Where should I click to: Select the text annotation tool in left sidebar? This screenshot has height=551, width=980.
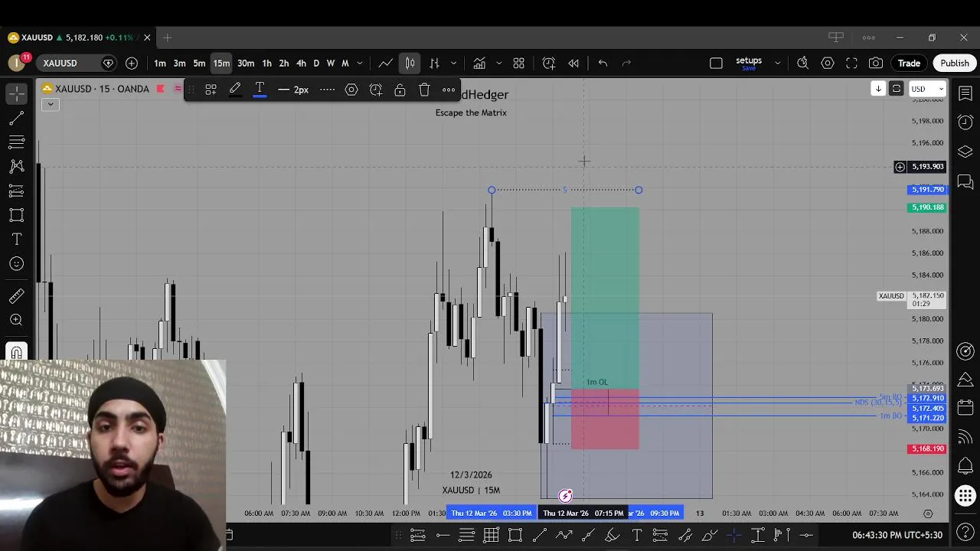(16, 240)
